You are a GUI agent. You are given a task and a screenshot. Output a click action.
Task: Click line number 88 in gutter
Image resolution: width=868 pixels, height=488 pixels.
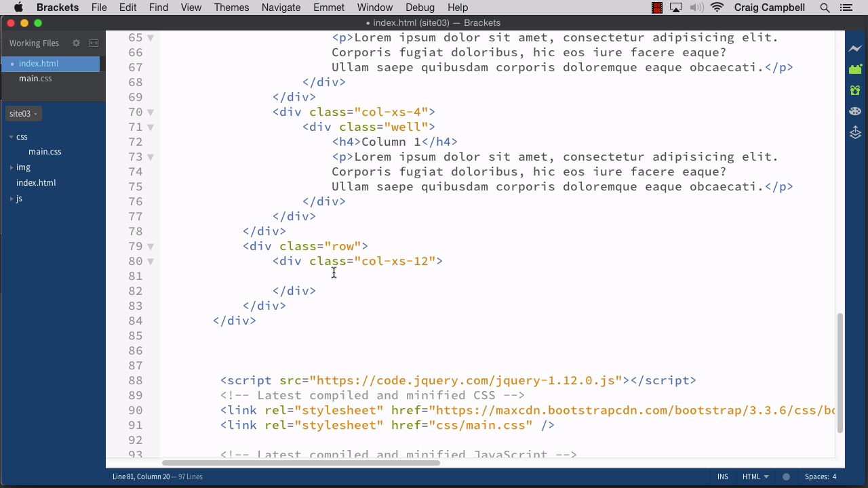135,381
